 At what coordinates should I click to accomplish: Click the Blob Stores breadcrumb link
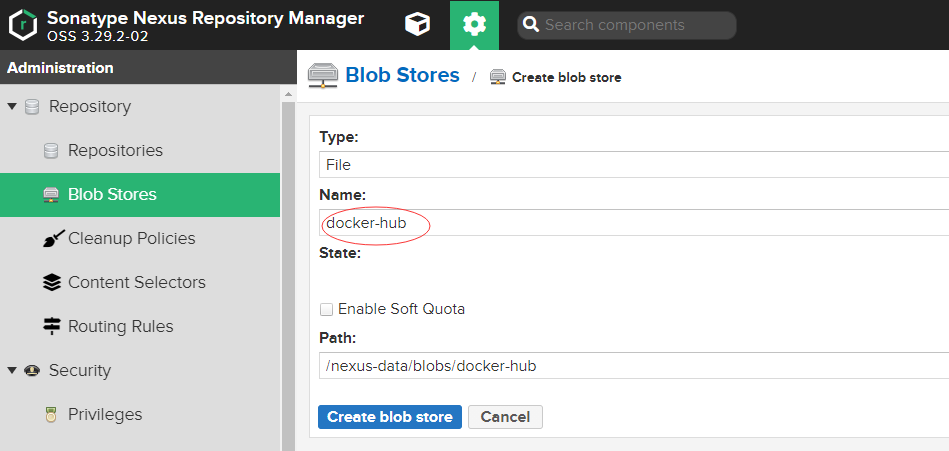pos(402,75)
